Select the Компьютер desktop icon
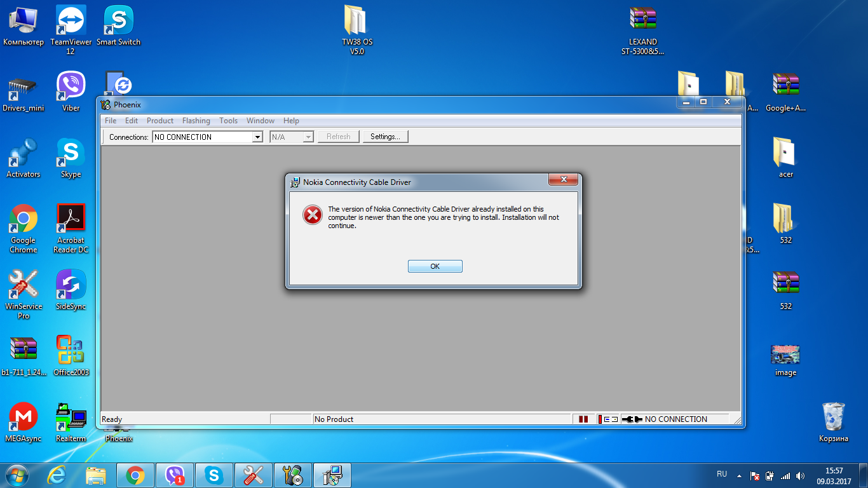Screen dimensions: 868x488 [x=24, y=27]
